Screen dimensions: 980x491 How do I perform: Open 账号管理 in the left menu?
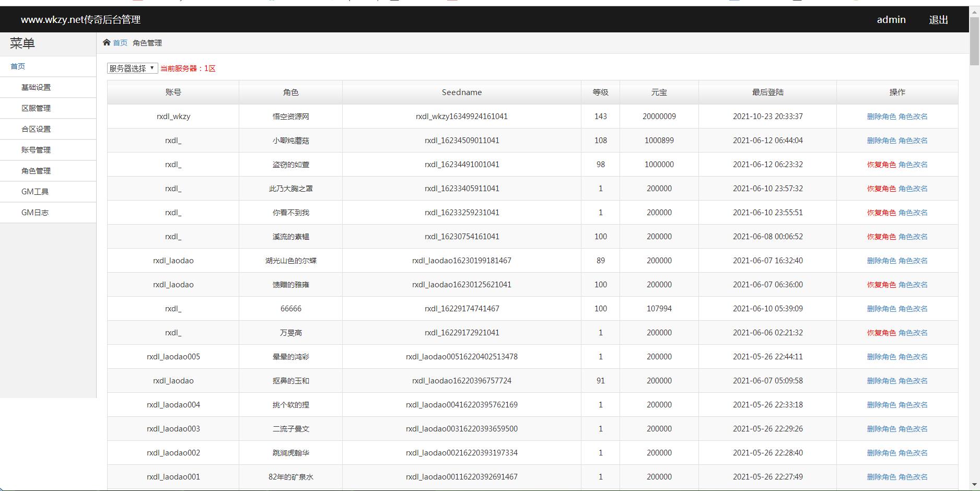pyautogui.click(x=36, y=150)
